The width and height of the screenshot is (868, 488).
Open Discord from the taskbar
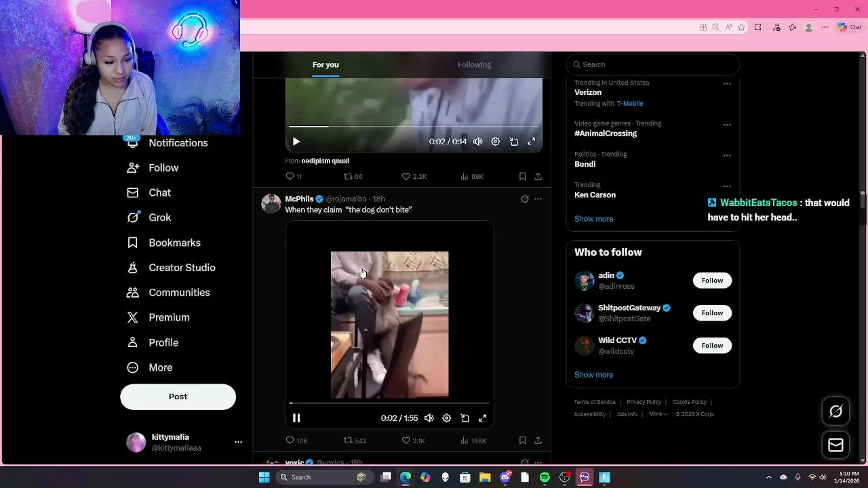coord(505,477)
